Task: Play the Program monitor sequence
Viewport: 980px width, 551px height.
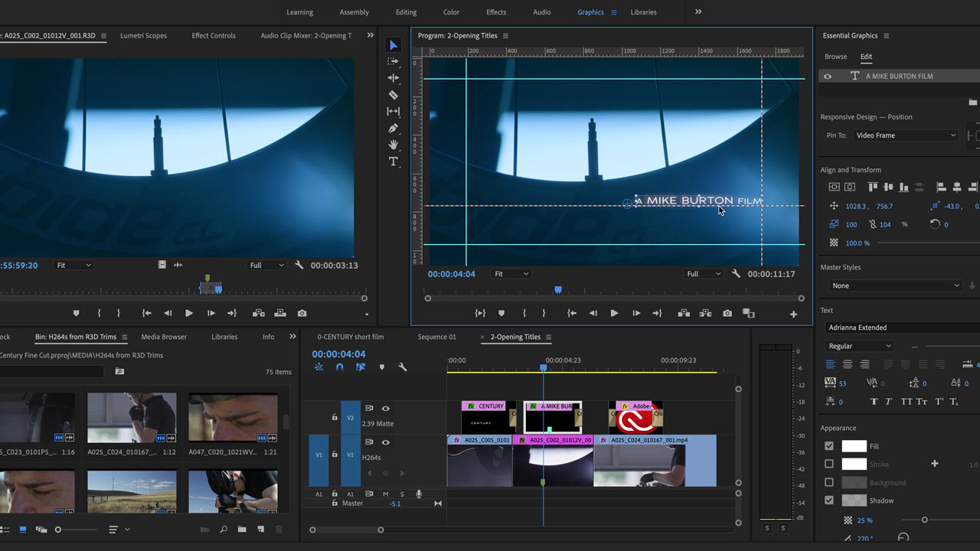Action: pos(614,313)
